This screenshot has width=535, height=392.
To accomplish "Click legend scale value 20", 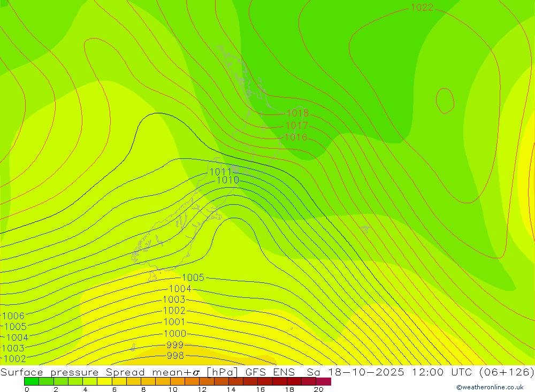I will click(x=319, y=389).
